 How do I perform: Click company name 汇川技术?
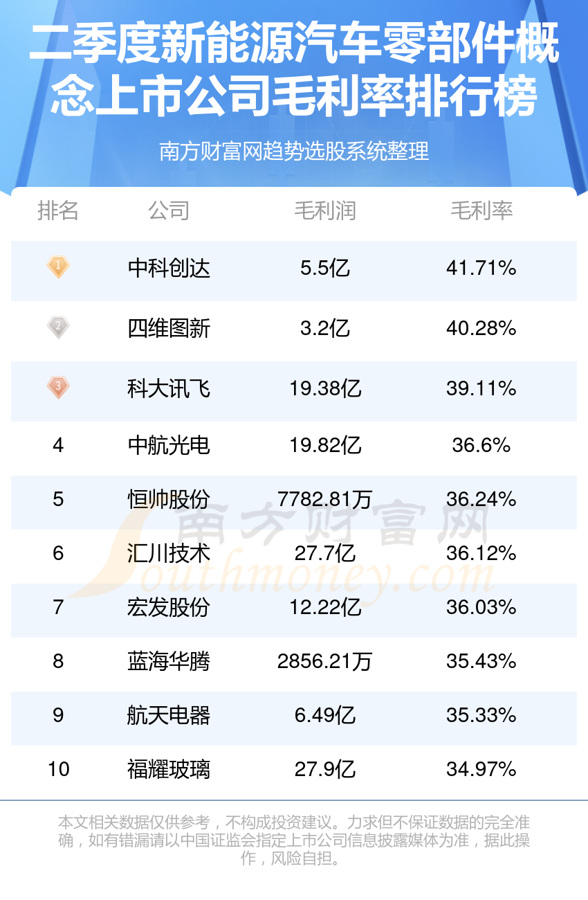[x=169, y=553]
